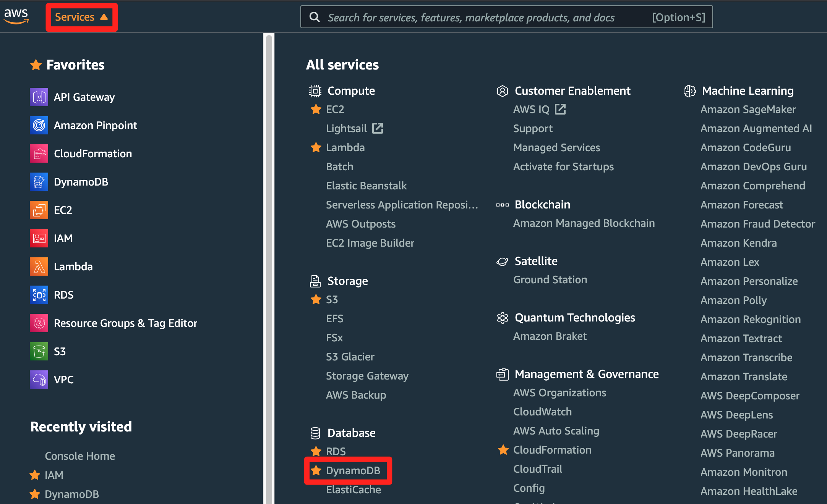
Task: Click the Blockchain category icon
Action: coord(503,205)
